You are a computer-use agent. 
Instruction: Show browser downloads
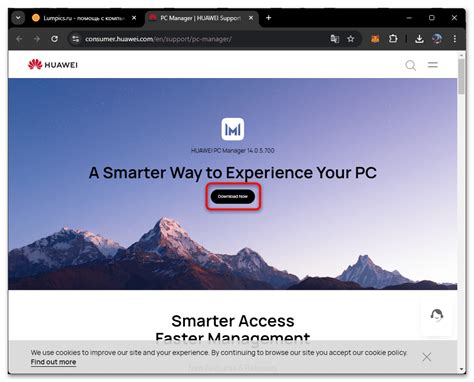419,39
